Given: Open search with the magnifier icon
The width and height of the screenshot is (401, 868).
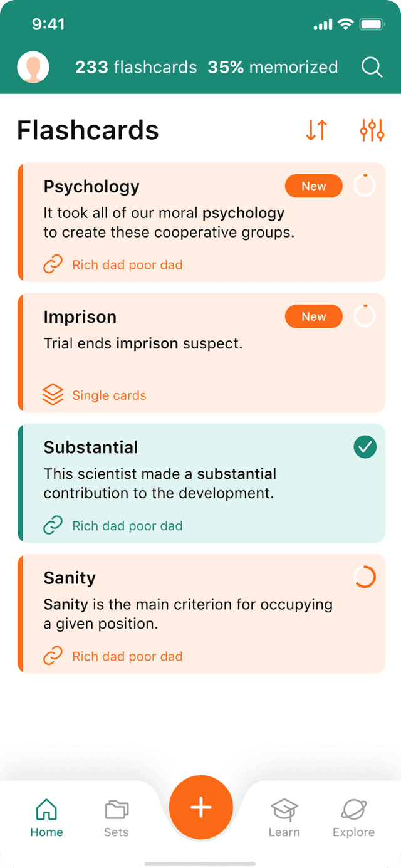Looking at the screenshot, I should (372, 67).
